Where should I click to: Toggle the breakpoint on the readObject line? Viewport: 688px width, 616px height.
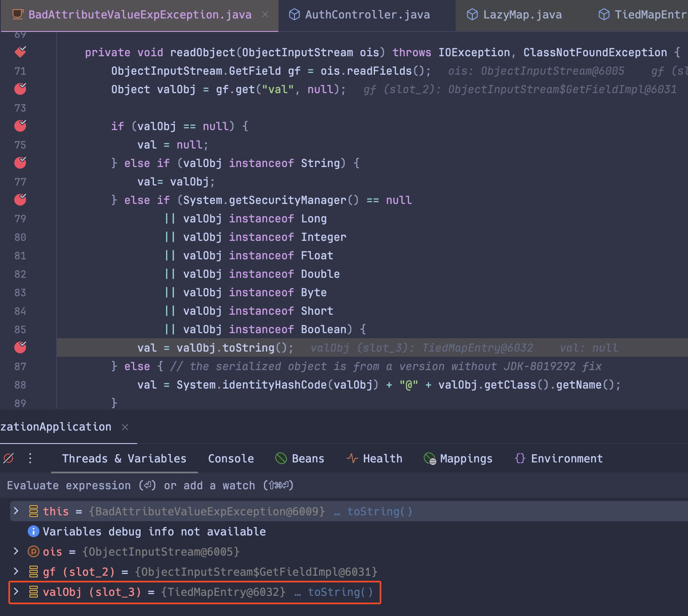20,52
